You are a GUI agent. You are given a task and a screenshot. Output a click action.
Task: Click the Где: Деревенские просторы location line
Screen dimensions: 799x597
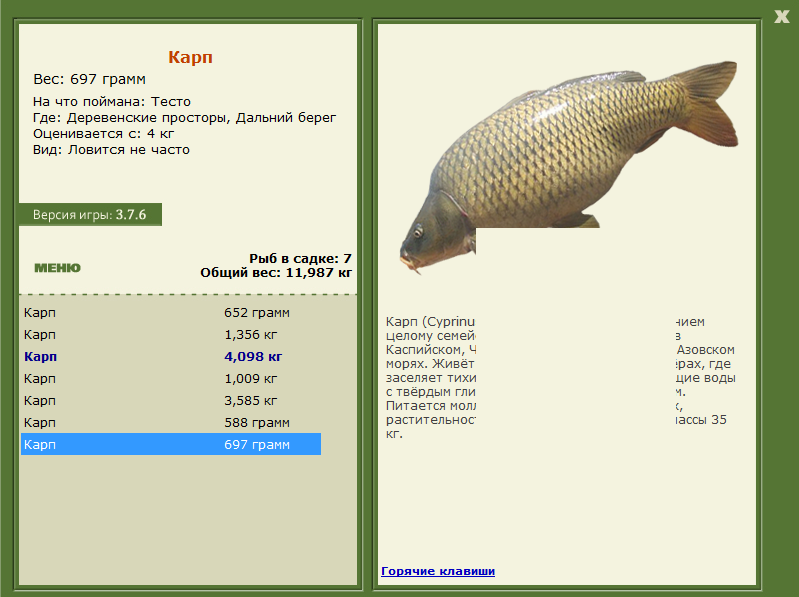184,118
